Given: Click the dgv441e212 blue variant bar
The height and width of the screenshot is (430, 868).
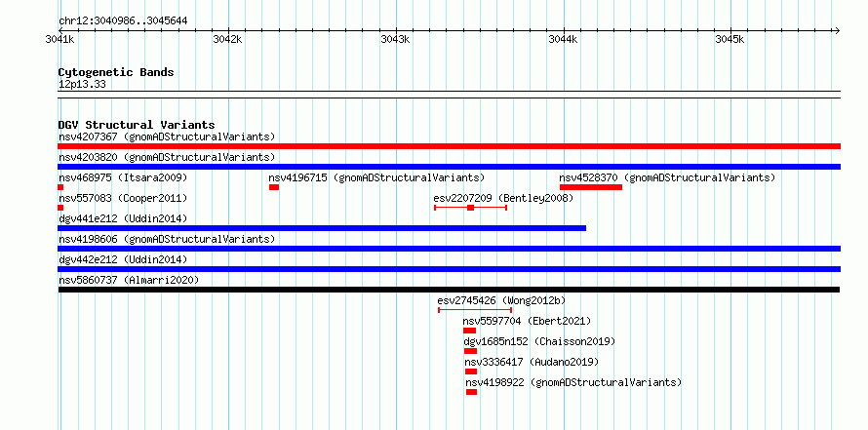Looking at the screenshot, I should (322, 228).
